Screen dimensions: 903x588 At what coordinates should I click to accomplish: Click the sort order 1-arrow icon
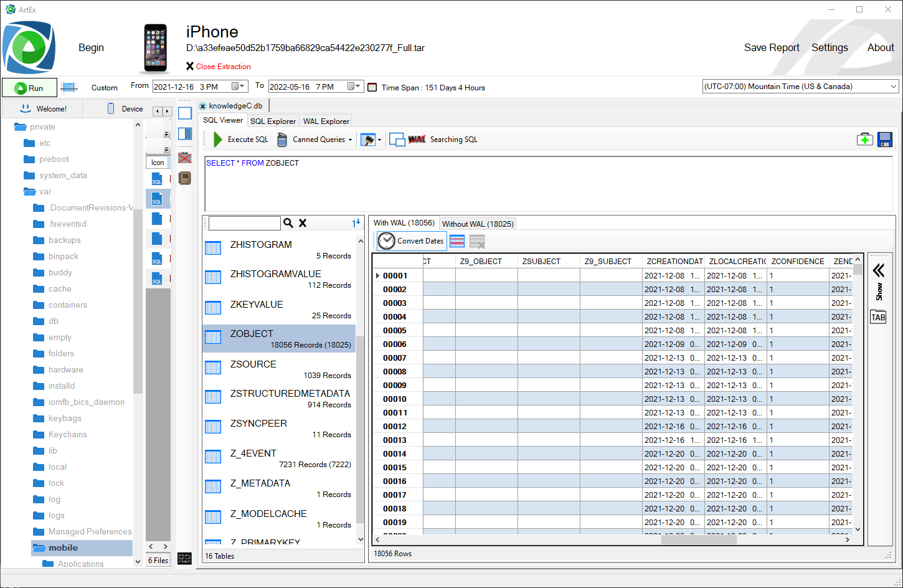coord(356,223)
